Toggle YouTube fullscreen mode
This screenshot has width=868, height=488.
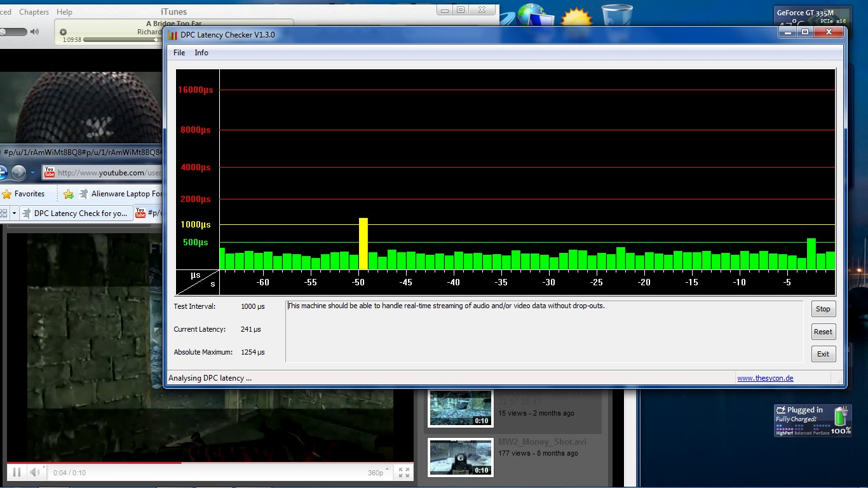[x=404, y=472]
